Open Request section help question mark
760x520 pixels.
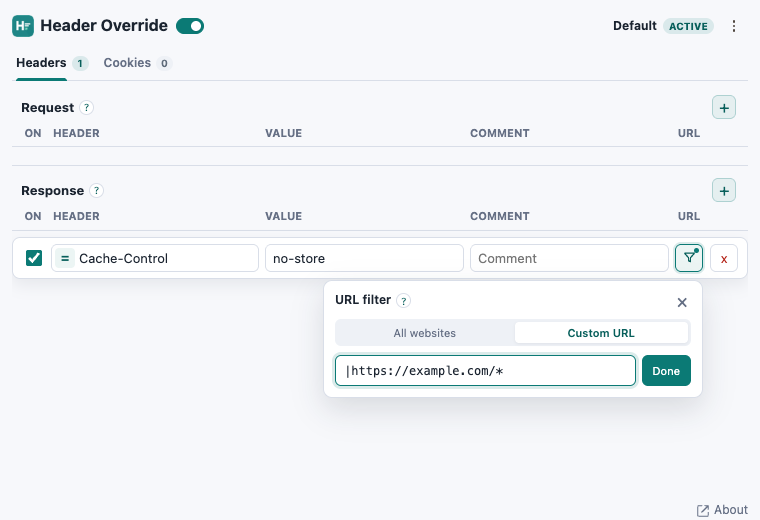pos(86,107)
